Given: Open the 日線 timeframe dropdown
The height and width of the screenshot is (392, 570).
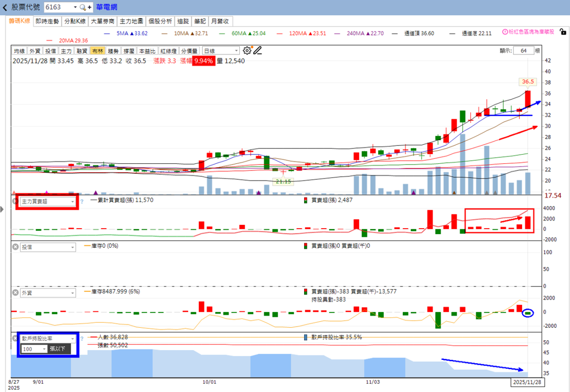Looking at the screenshot, I should [221, 51].
